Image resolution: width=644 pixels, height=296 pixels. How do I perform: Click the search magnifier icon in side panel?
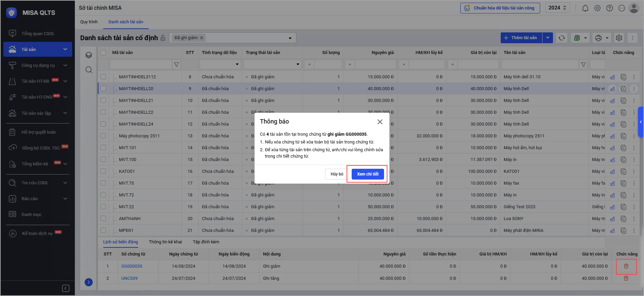89,70
